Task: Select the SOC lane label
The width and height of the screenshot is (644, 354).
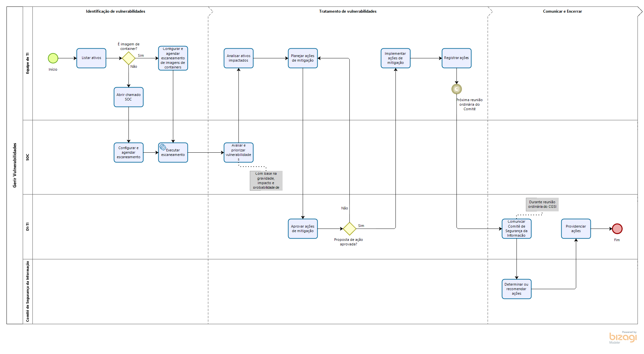Action: 28,157
